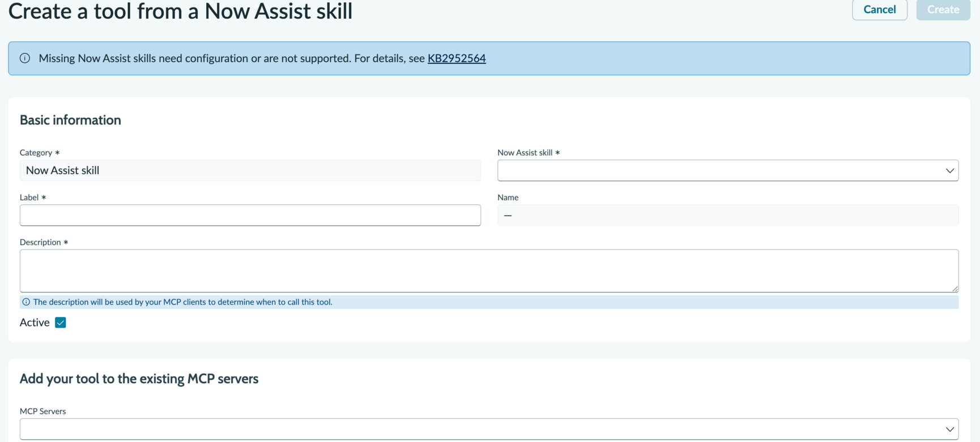Click the Cancel button
Viewport: 980px width, 442px height.
[879, 10]
